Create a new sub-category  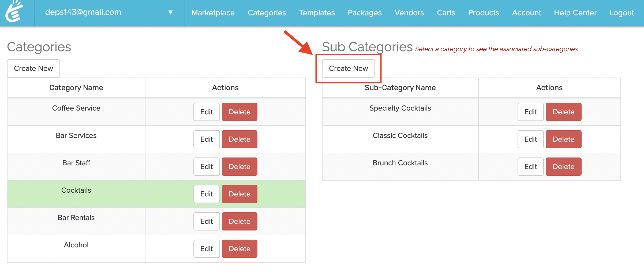point(348,68)
